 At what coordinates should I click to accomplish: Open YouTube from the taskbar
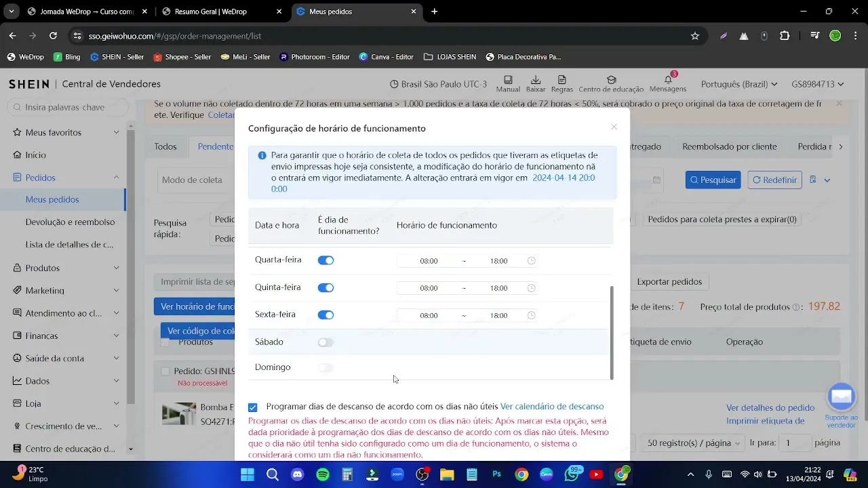596,474
